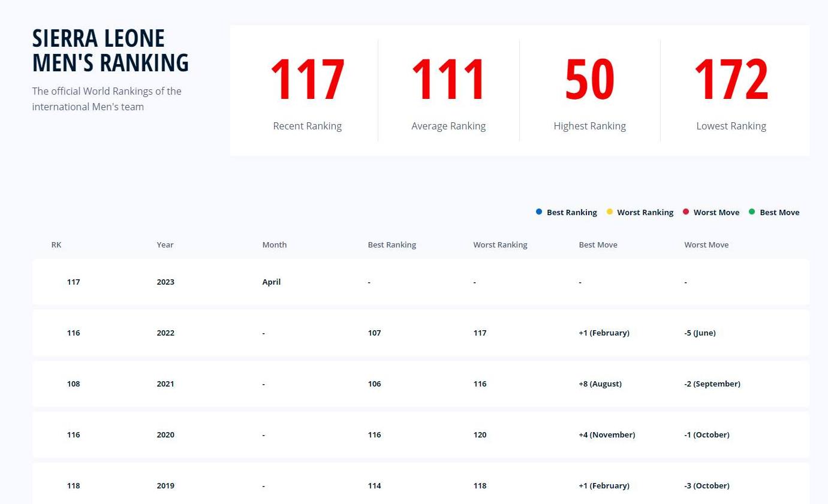
Task: Click the Worst Ranking column header
Action: point(500,245)
